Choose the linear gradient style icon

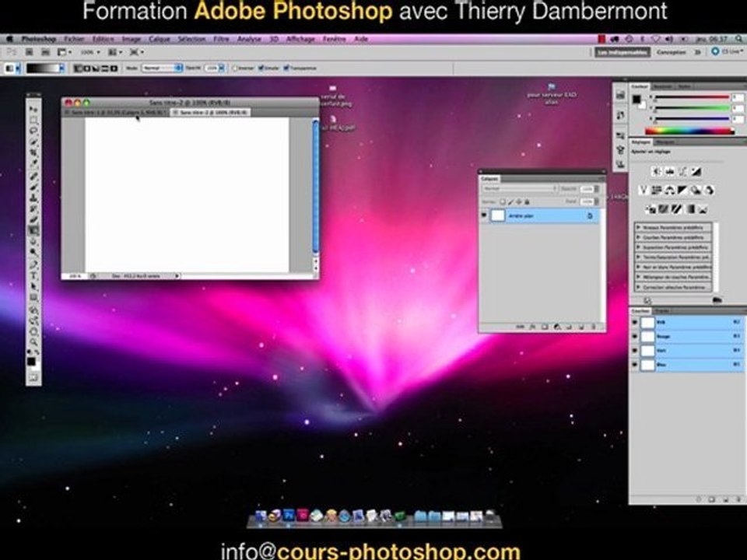[x=79, y=68]
